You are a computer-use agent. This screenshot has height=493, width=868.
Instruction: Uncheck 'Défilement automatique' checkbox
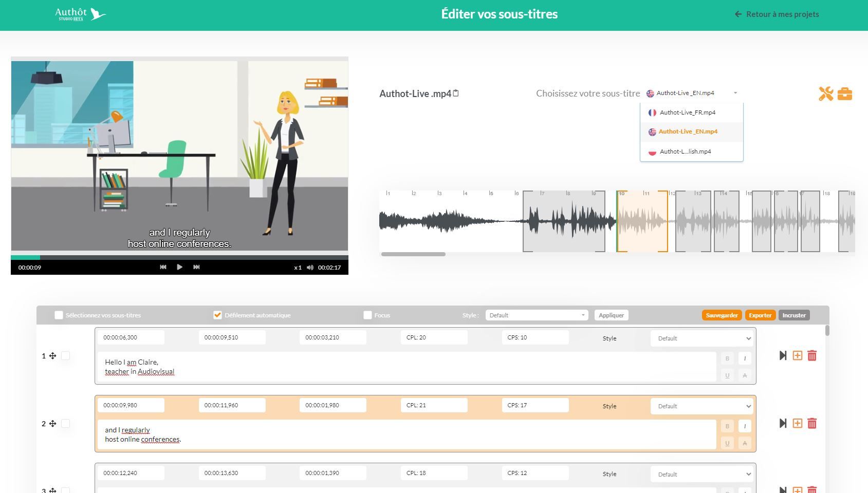coord(217,315)
